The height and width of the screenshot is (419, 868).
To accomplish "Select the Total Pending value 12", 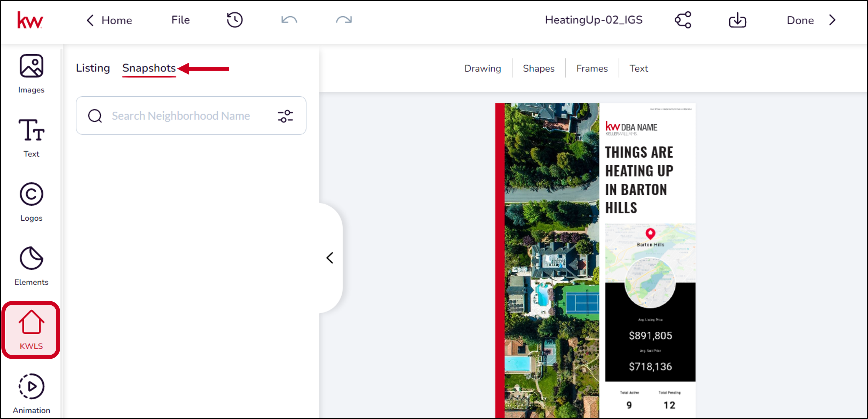I will point(669,405).
